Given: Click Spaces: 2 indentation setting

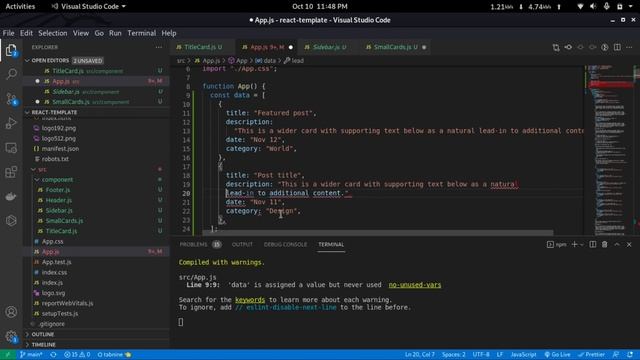Looking at the screenshot, I should [x=453, y=355].
